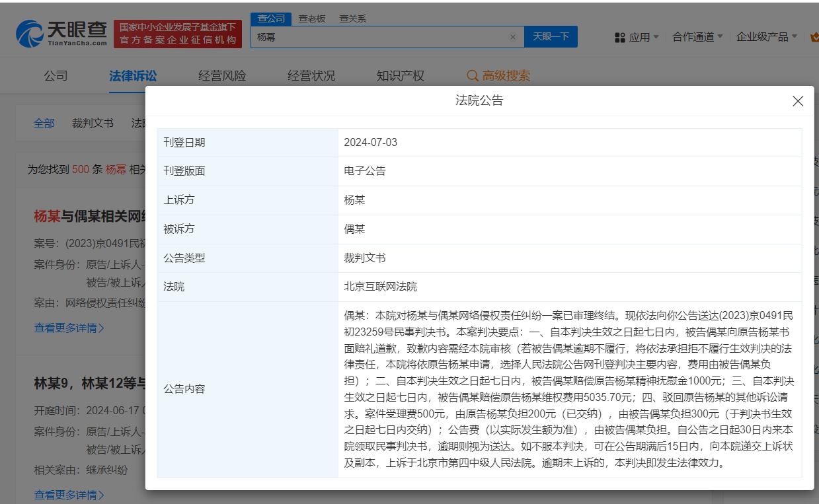The width and height of the screenshot is (819, 504).
Task: Click the 高级搜索 magnifier icon
Action: [473, 75]
